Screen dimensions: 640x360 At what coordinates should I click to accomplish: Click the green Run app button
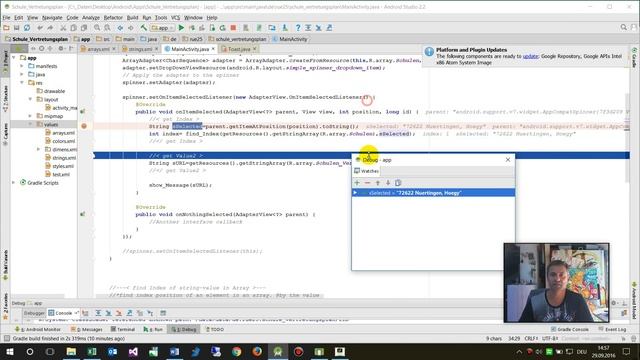click(181, 28)
